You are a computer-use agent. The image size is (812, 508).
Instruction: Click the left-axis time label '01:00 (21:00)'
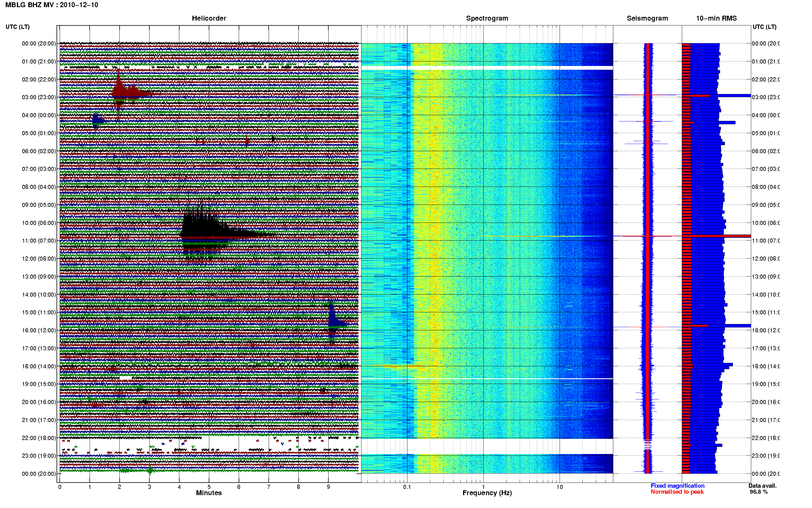tap(39, 61)
